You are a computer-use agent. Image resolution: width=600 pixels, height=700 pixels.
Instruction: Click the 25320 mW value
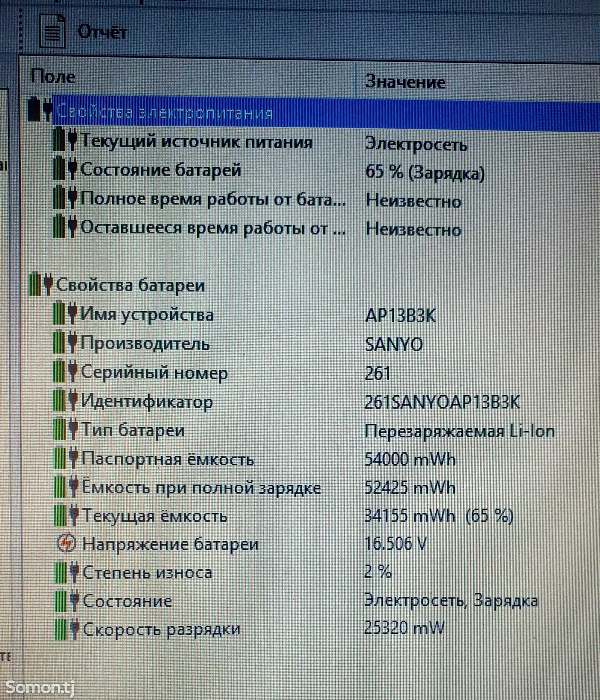tap(404, 628)
